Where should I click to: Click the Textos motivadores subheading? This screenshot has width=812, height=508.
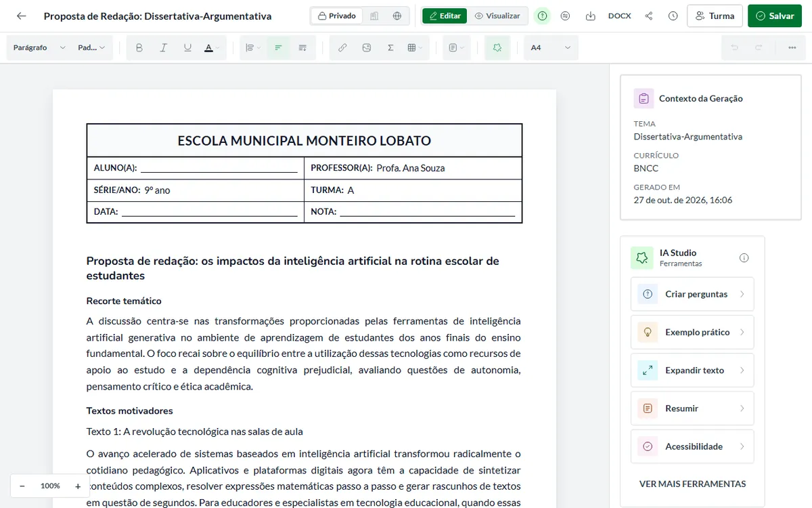(129, 410)
